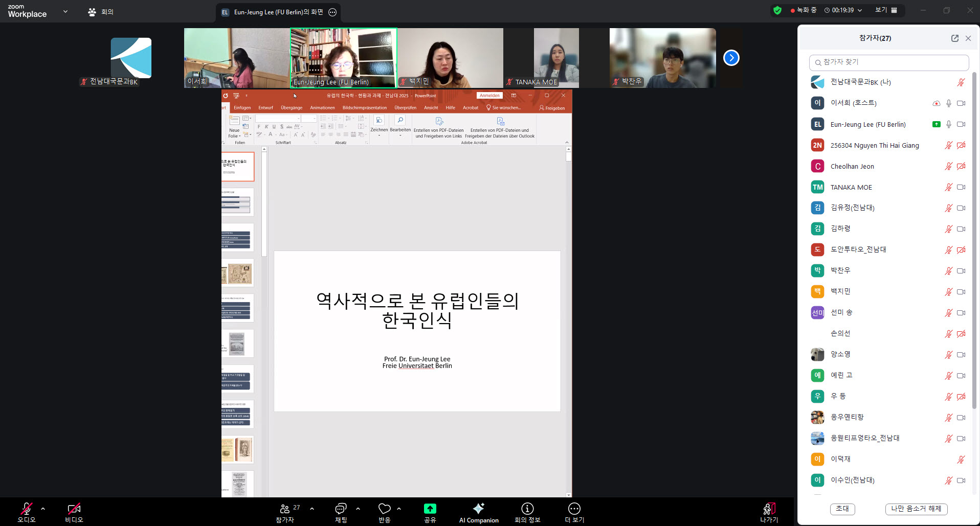The height and width of the screenshot is (526, 980).
Task: Click the 나만 음소거 해제 button
Action: point(916,509)
